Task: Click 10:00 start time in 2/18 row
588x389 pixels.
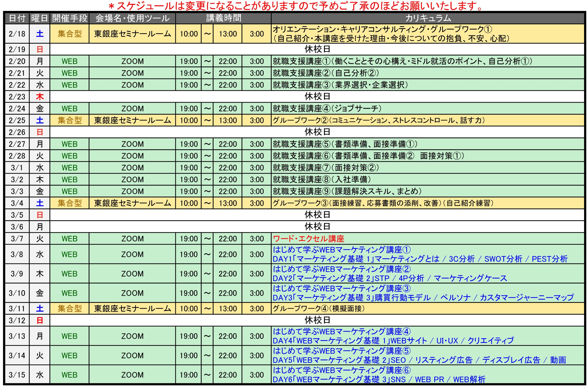Action: click(189, 34)
